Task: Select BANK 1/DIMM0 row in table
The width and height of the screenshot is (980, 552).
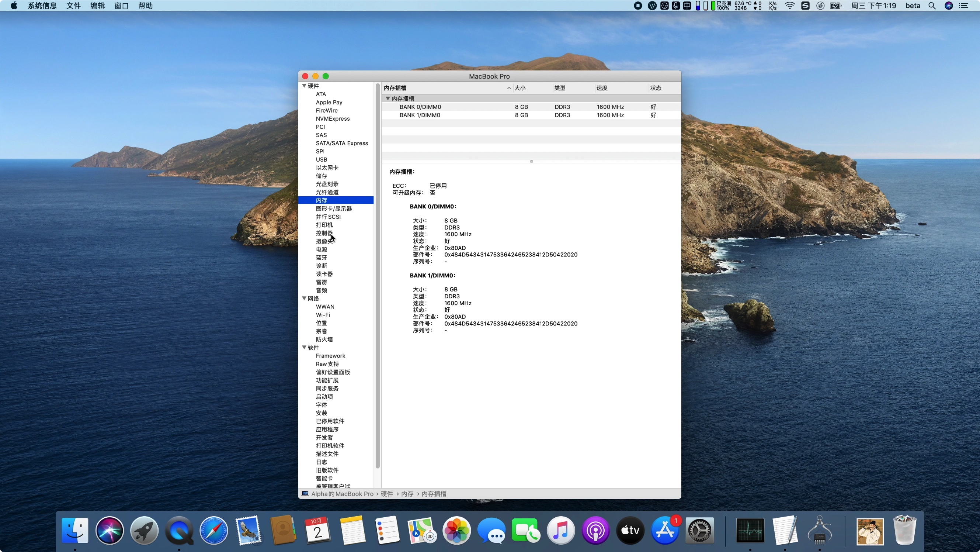Action: click(x=531, y=115)
